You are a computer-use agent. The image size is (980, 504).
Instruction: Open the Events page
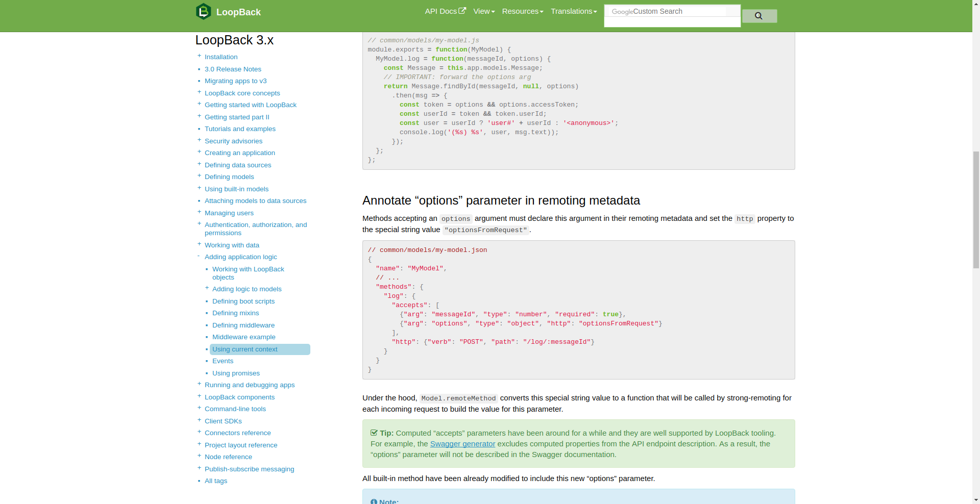point(223,361)
